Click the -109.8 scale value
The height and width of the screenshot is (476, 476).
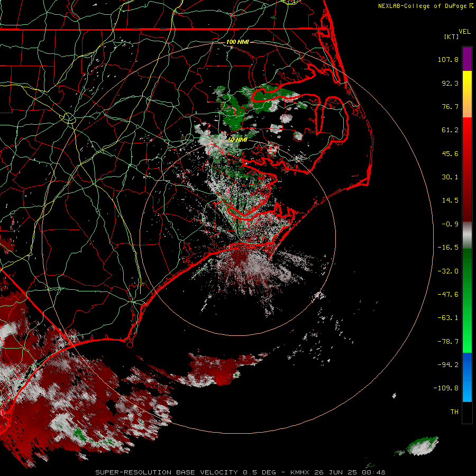click(x=446, y=388)
